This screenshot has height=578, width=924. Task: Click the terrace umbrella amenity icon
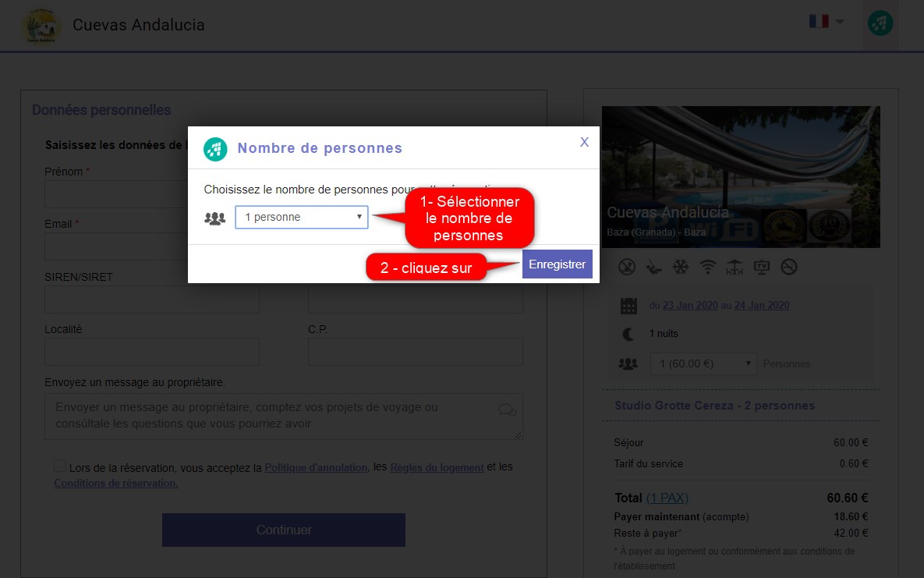pos(735,268)
